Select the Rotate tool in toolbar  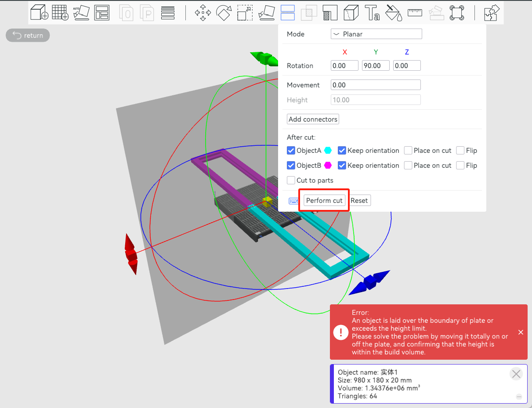224,13
